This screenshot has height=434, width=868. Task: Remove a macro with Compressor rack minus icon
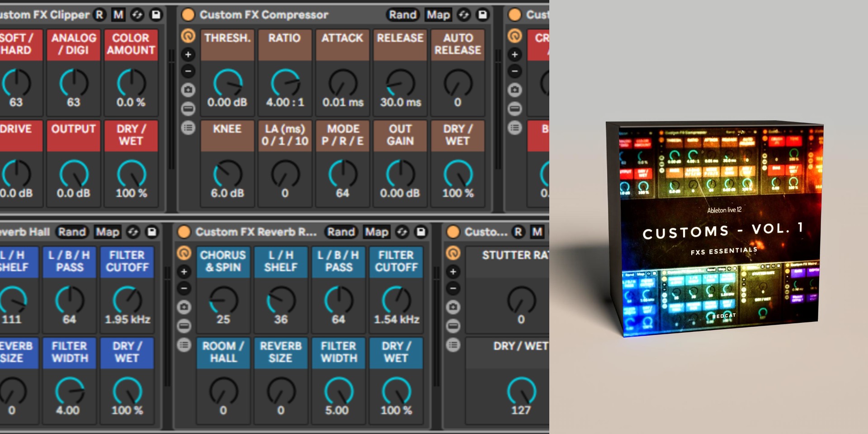[188, 71]
